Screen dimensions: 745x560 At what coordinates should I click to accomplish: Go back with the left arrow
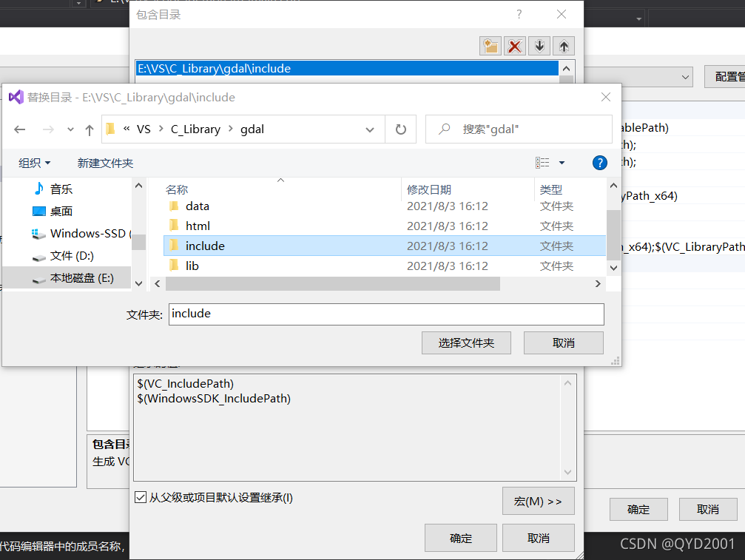[x=19, y=129]
